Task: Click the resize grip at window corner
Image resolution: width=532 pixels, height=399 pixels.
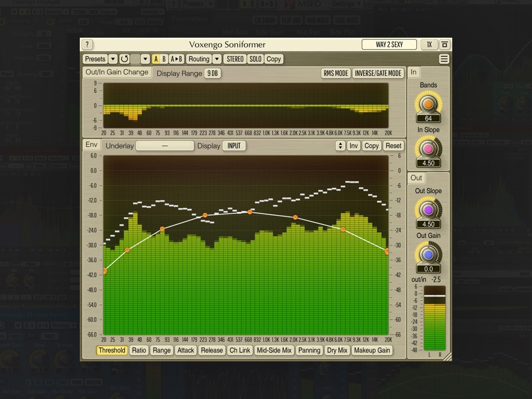Action: pyautogui.click(x=448, y=356)
